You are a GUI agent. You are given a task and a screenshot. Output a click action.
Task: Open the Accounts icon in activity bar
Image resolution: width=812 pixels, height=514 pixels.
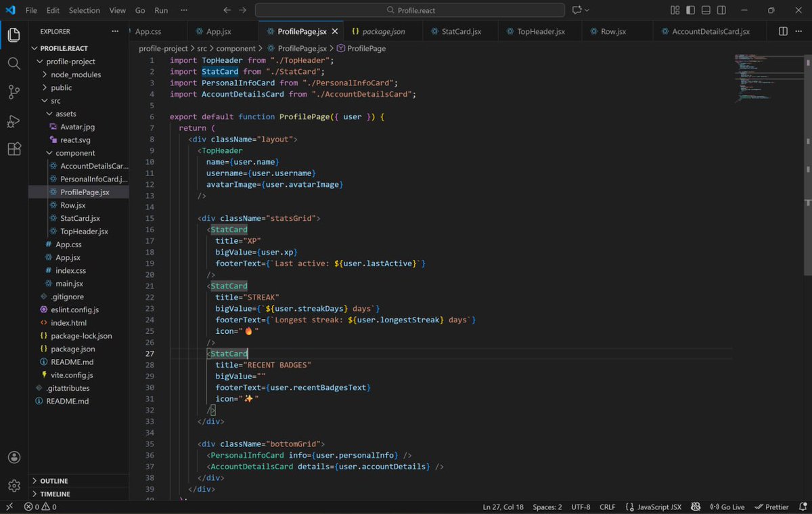click(x=14, y=457)
